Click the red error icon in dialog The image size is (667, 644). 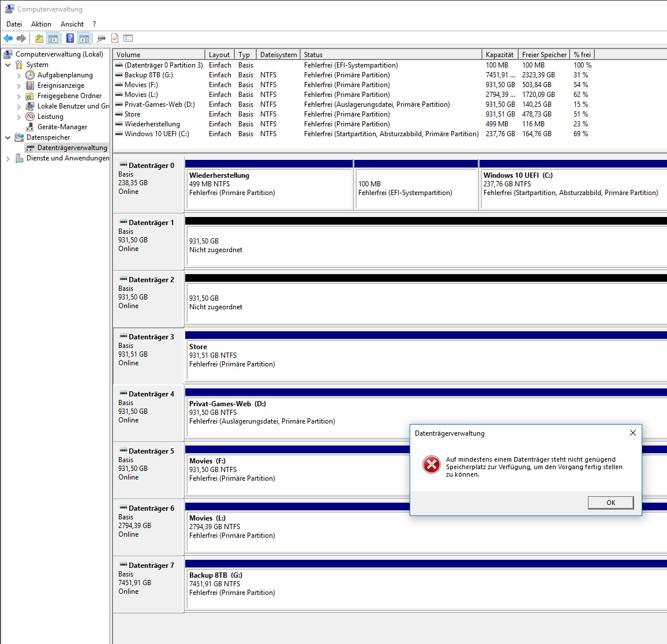click(x=432, y=465)
